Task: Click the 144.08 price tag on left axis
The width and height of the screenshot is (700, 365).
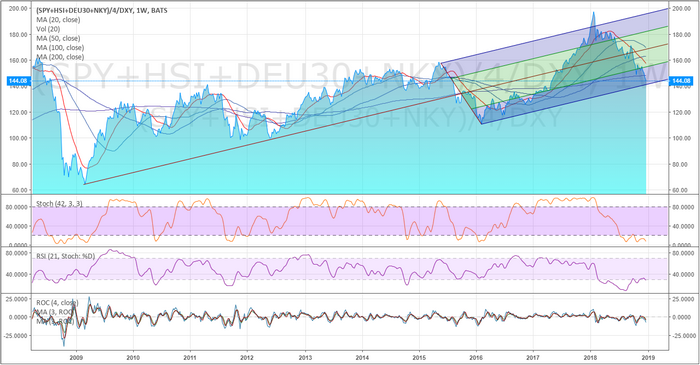Action: pyautogui.click(x=19, y=81)
